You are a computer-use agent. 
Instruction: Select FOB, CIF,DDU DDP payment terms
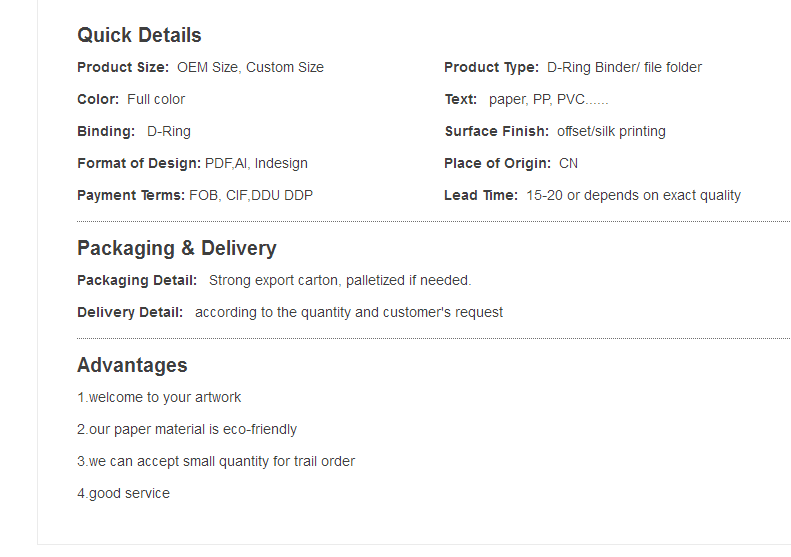click(251, 195)
